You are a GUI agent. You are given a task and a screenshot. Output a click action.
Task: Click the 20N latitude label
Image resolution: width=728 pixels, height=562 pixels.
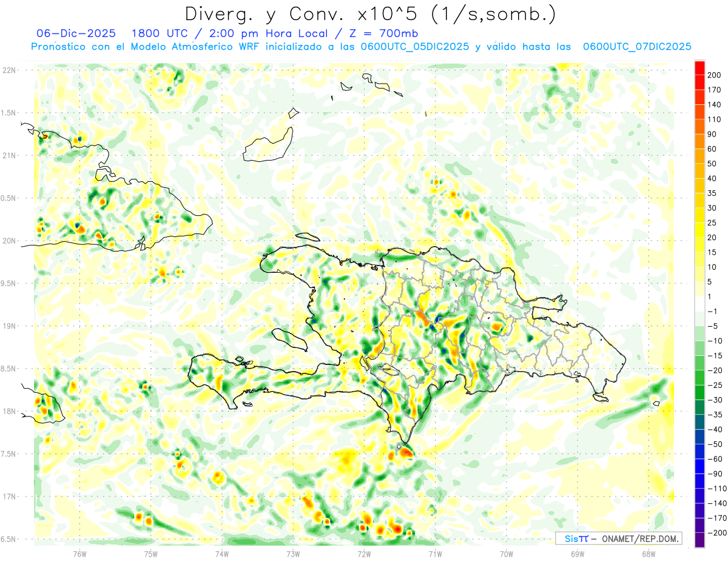[x=9, y=241]
